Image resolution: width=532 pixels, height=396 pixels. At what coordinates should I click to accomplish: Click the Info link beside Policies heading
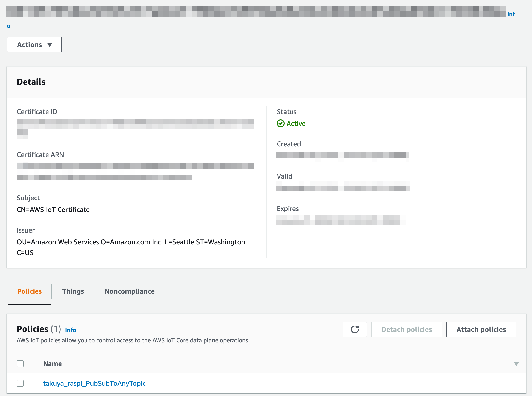point(71,330)
